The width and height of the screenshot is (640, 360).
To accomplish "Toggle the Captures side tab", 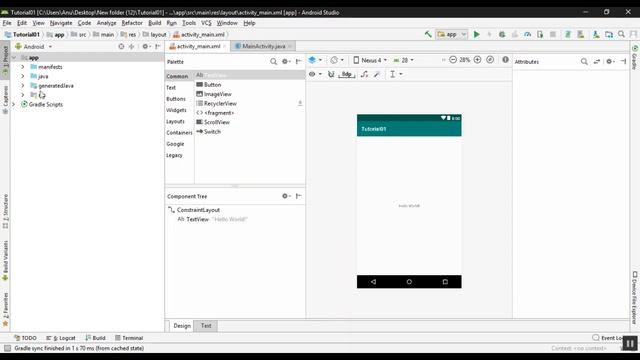I will [x=5, y=99].
